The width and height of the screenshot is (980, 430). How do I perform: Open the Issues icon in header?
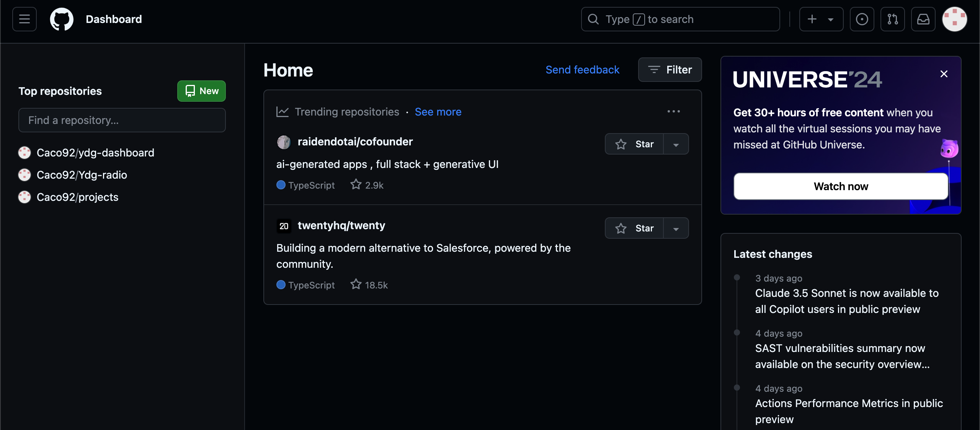862,19
